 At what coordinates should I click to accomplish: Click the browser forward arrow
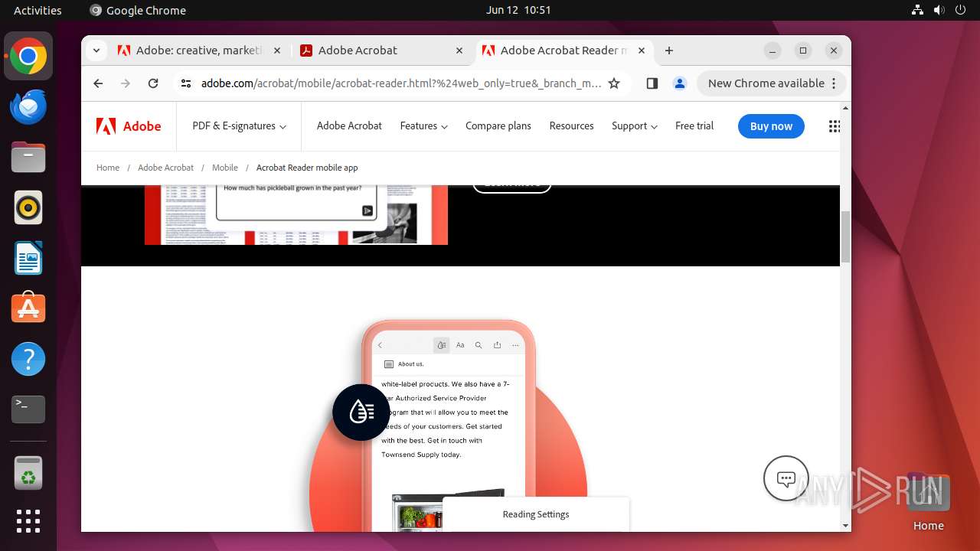(126, 83)
